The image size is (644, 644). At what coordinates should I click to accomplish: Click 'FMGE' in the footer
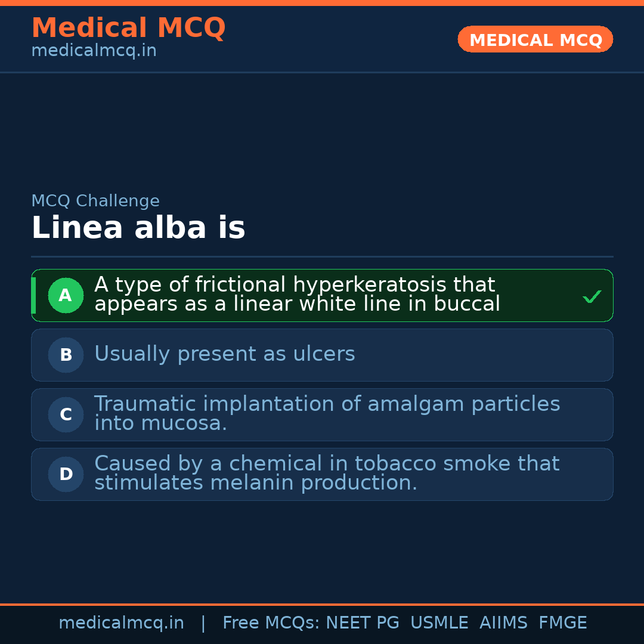(563, 623)
